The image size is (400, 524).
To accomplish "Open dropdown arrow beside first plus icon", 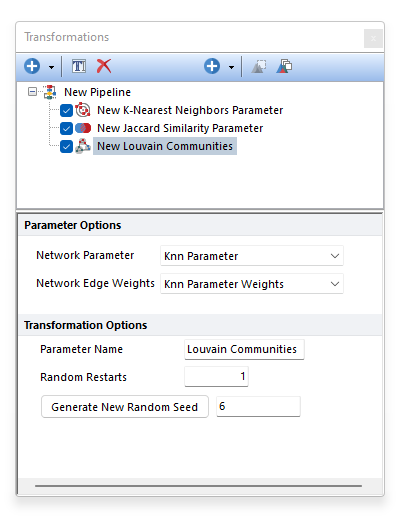I will (x=51, y=67).
